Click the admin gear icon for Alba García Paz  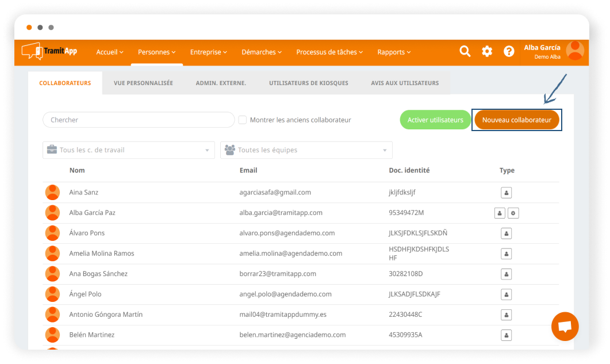pos(513,213)
